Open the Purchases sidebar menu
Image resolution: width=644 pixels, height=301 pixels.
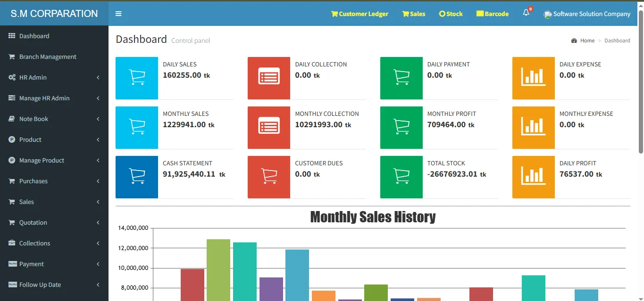[x=54, y=181]
